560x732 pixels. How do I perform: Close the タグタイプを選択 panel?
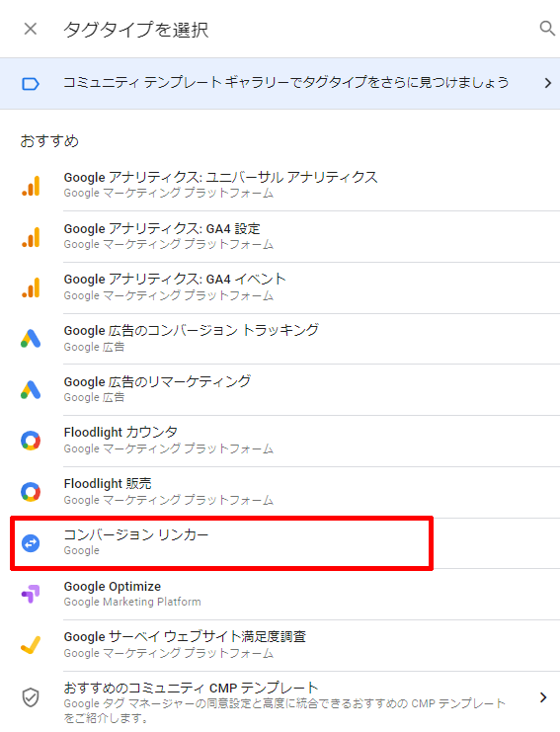click(x=31, y=29)
